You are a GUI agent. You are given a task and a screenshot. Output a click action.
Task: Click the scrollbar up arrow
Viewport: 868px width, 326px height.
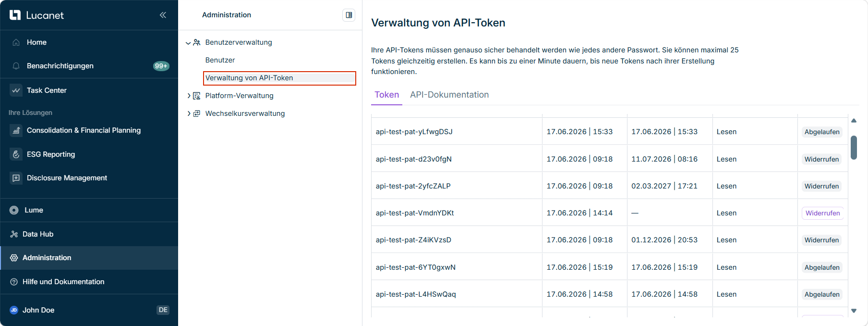coord(854,121)
